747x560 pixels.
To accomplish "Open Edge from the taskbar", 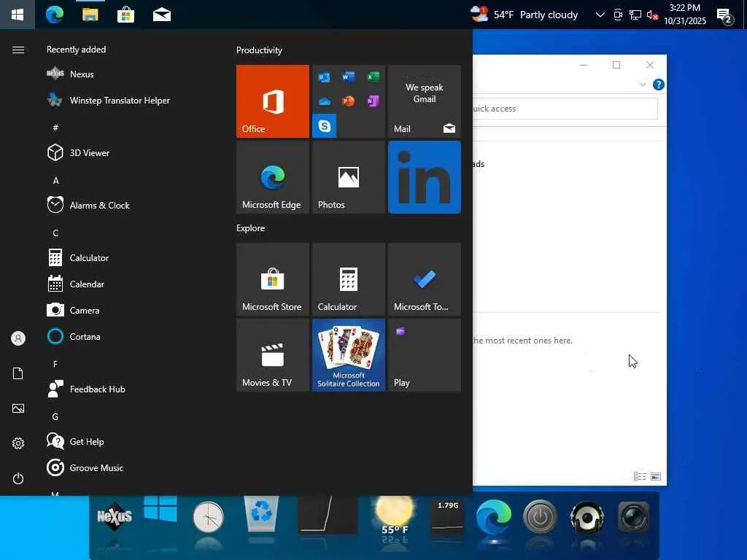I will click(x=55, y=15).
